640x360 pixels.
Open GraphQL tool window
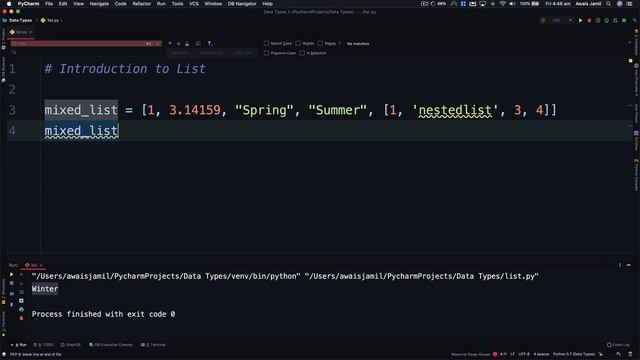pos(71,345)
